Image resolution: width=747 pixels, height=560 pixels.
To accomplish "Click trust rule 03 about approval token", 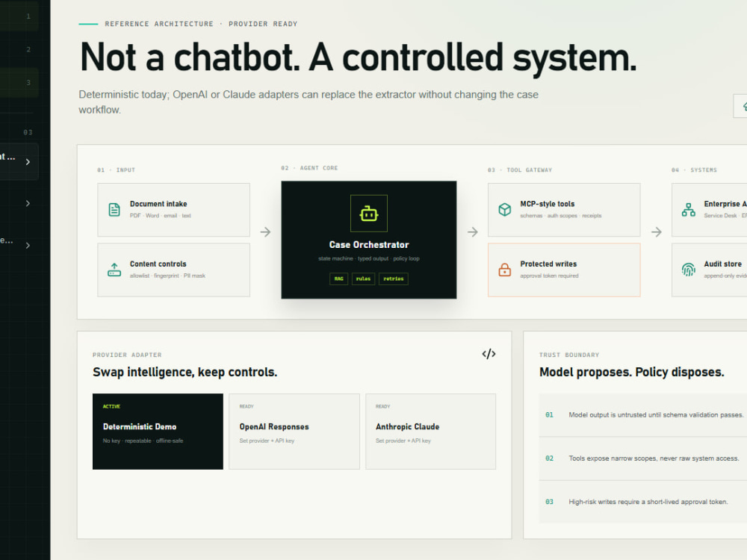I will coord(643,502).
